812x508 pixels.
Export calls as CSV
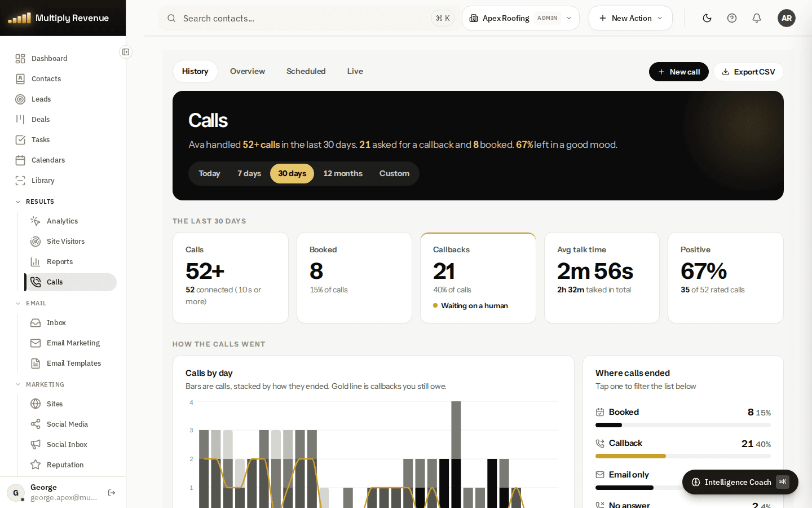(749, 72)
